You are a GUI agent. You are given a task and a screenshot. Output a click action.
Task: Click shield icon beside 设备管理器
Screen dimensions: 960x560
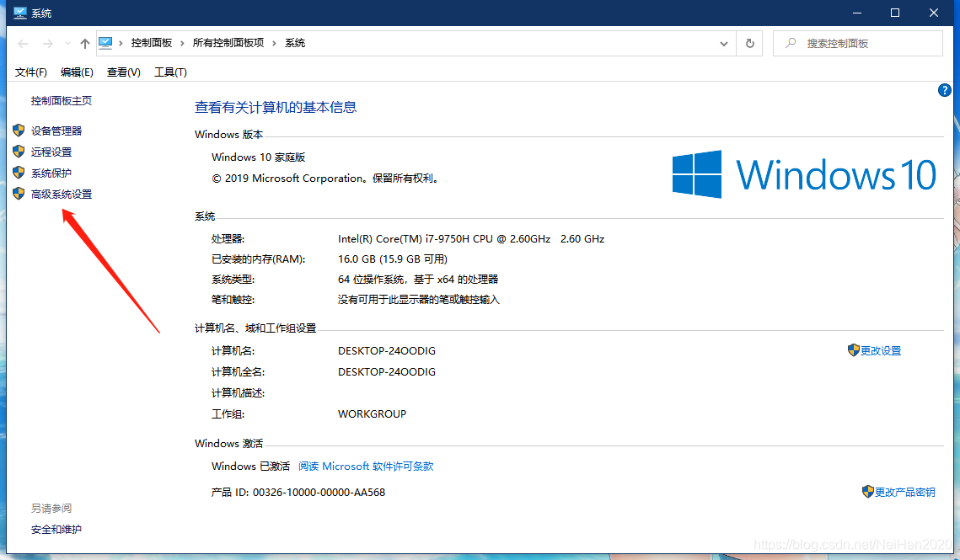click(19, 131)
